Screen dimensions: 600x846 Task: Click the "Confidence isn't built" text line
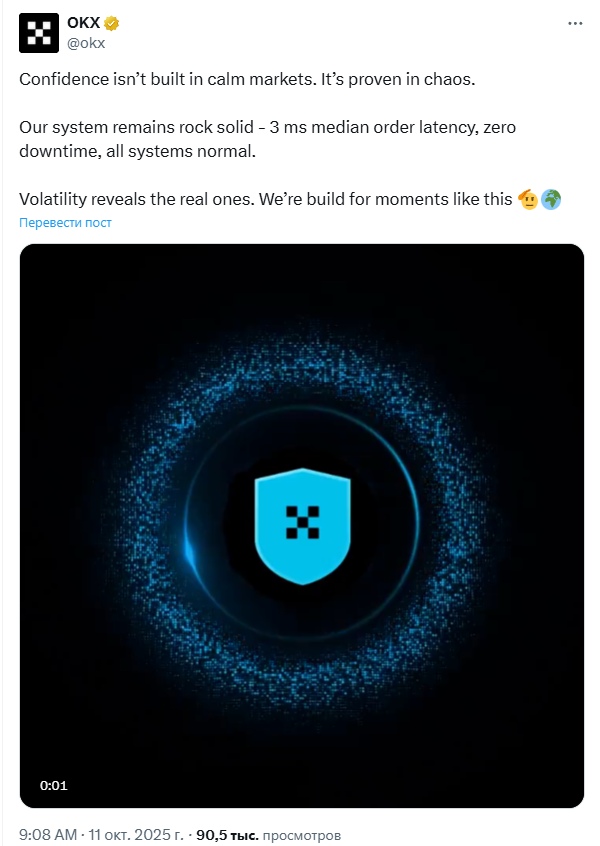click(245, 80)
